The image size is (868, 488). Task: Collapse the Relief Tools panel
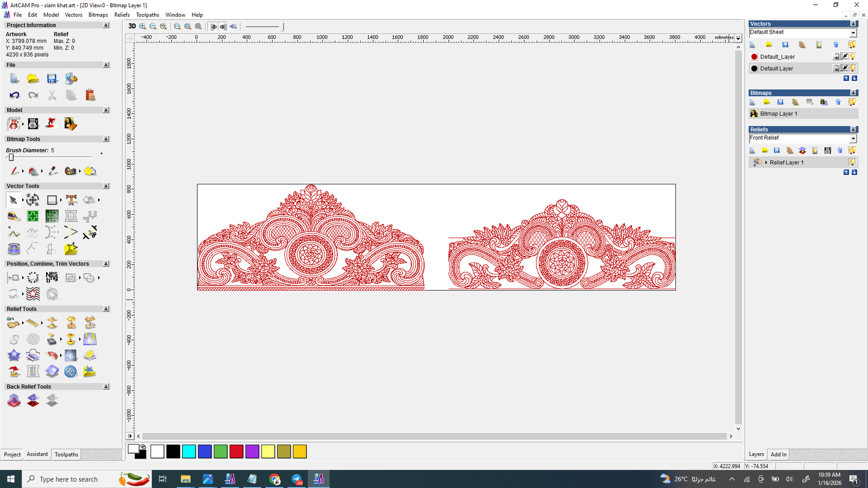click(x=105, y=309)
